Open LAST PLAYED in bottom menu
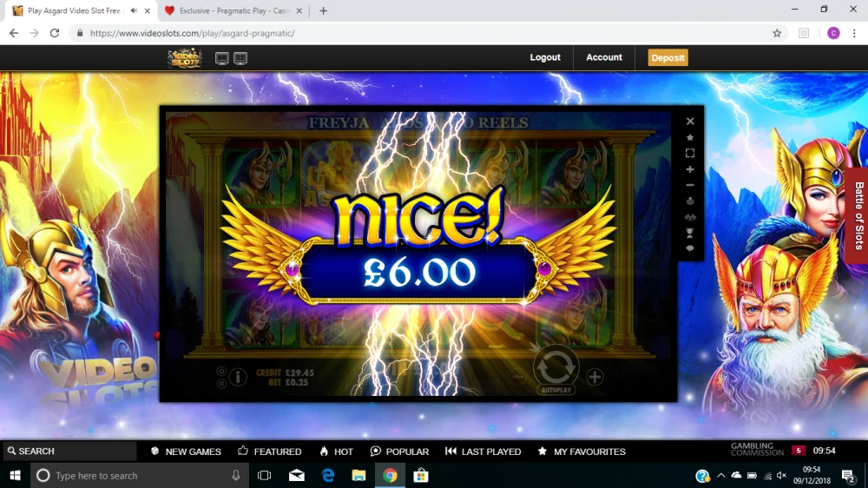This screenshot has height=488, width=868. (x=483, y=452)
